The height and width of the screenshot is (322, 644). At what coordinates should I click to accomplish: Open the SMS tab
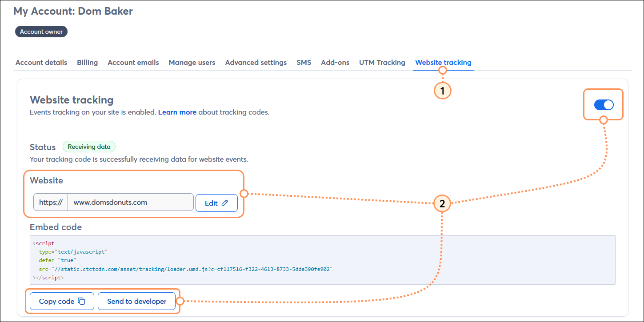(x=304, y=62)
